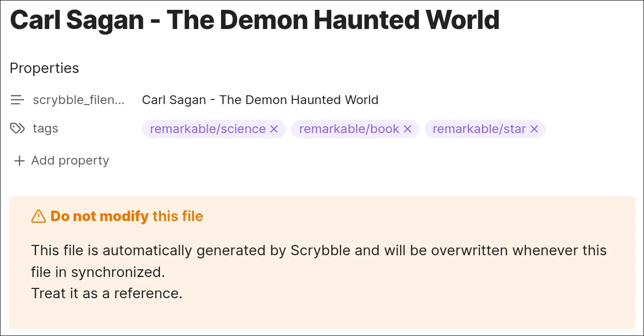Click the list lines icon before scrybble_filename
Screen dimensions: 644x336
point(17,99)
